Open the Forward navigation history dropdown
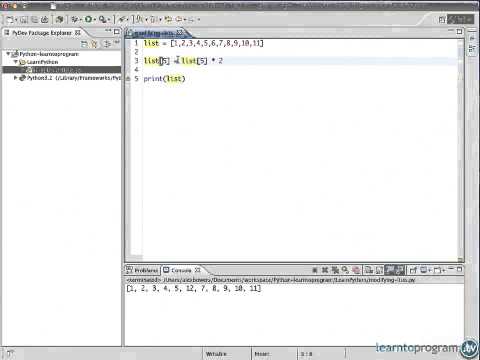Screen dimensions: 480x360 click(199, 20)
